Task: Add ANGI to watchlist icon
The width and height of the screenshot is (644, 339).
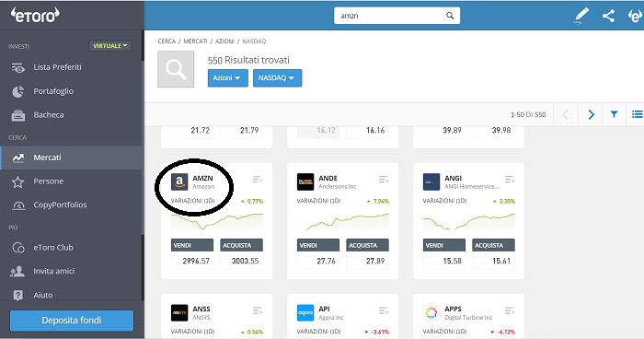Action: [x=510, y=180]
